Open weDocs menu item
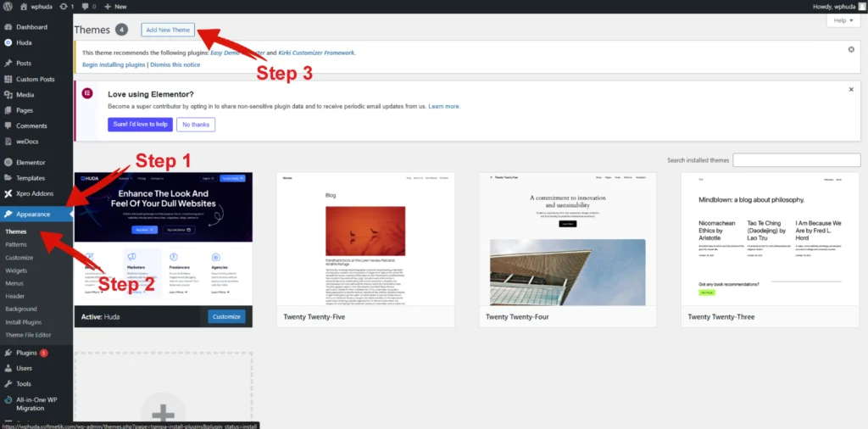The width and height of the screenshot is (868, 429). click(27, 141)
